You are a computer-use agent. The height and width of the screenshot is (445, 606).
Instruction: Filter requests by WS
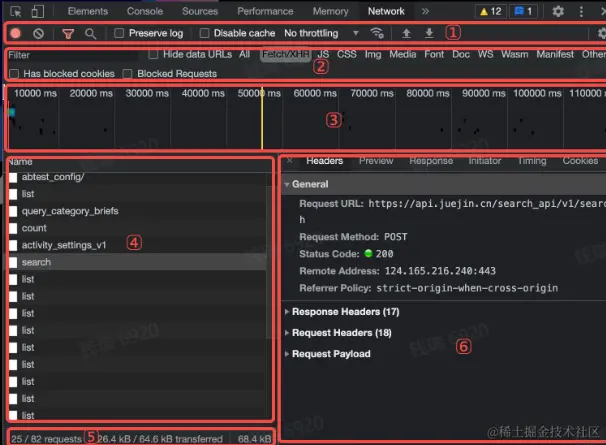pos(485,54)
